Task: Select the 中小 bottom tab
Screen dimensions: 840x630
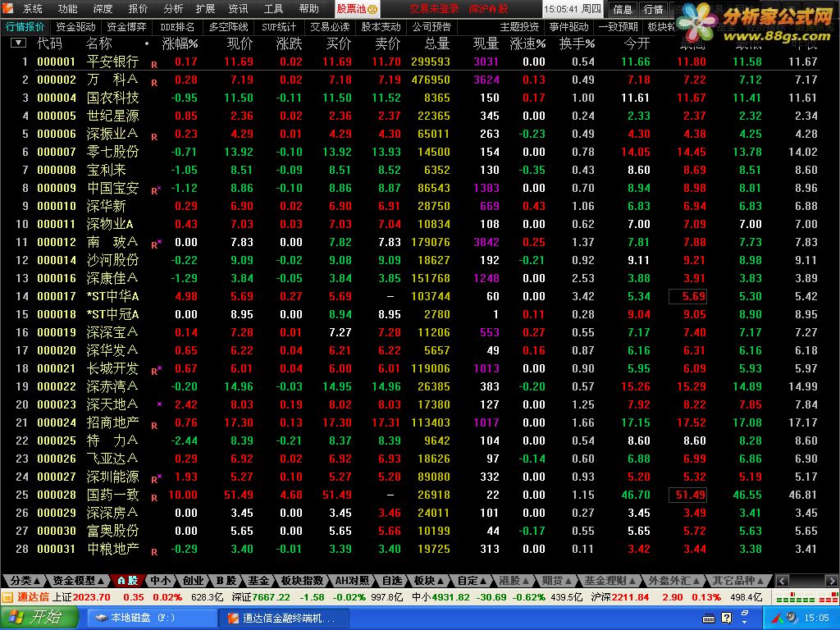Action: (160, 581)
